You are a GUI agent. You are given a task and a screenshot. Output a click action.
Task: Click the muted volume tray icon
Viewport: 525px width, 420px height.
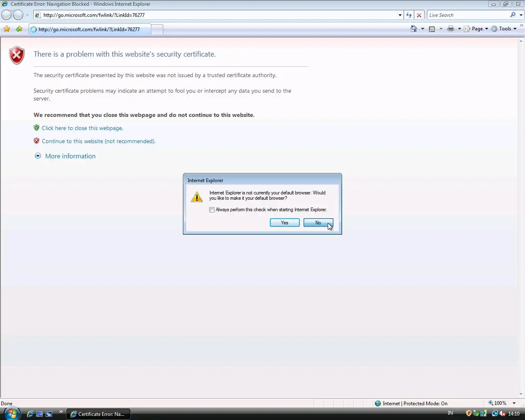502,413
